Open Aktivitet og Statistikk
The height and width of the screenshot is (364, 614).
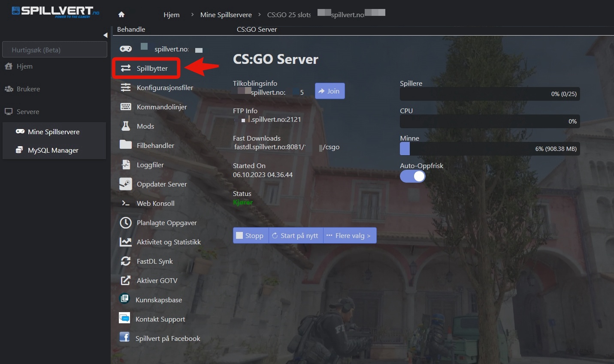click(x=169, y=242)
